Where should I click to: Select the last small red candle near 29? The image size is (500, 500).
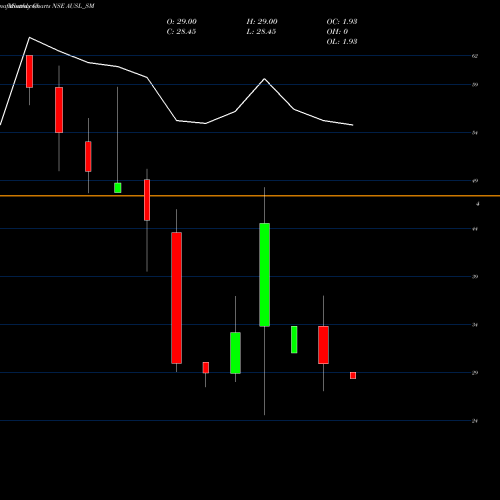coord(353,375)
